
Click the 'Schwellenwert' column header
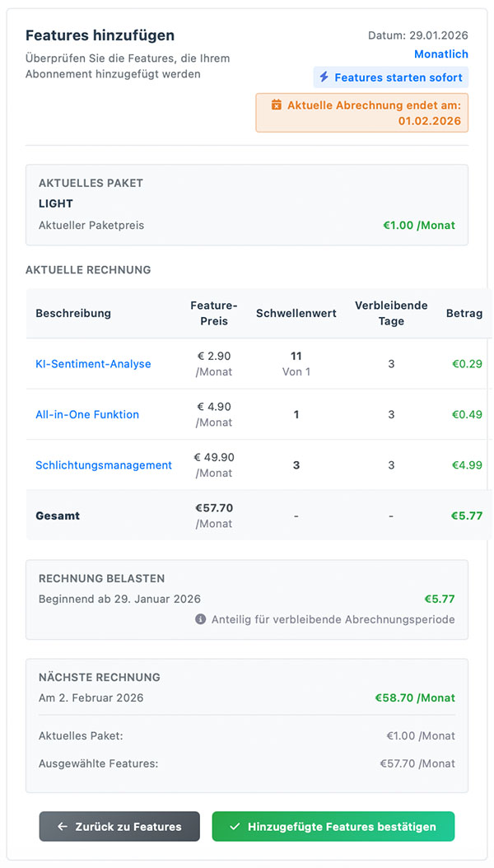[x=296, y=313]
